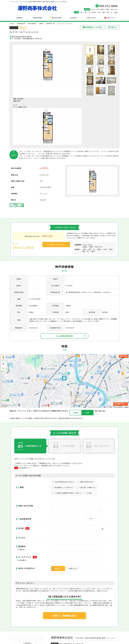This screenshot has width=129, height=644.
Task: Focus the メールアドレス input field
Action: 76,558
